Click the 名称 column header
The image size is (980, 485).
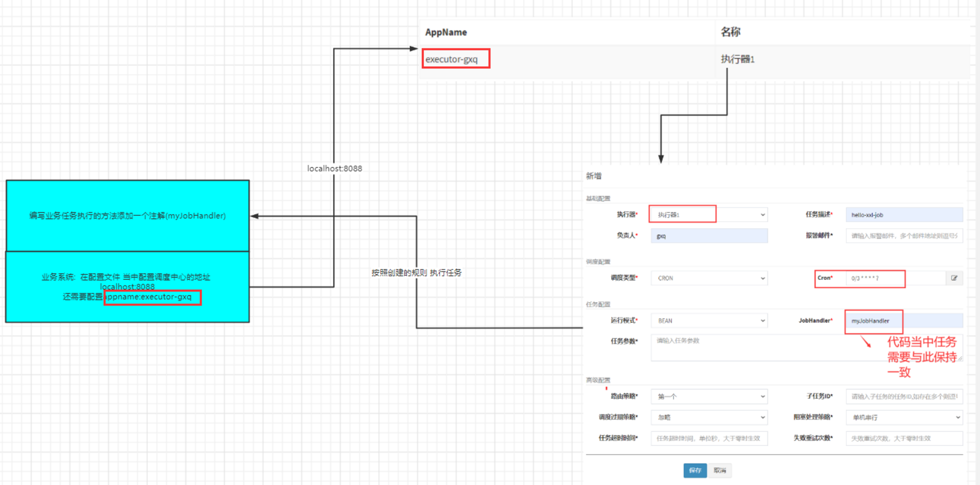pos(730,32)
